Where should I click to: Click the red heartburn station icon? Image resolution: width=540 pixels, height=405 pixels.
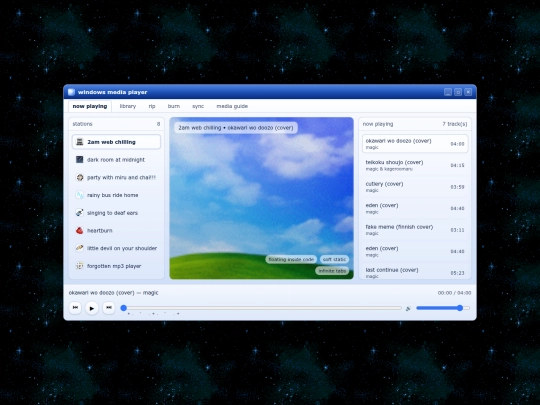click(80, 230)
